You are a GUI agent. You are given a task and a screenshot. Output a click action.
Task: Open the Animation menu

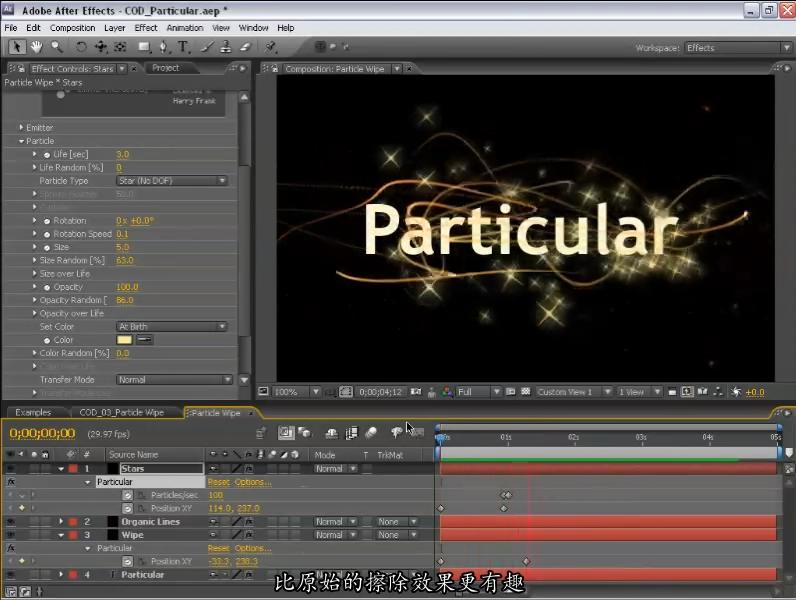click(185, 28)
